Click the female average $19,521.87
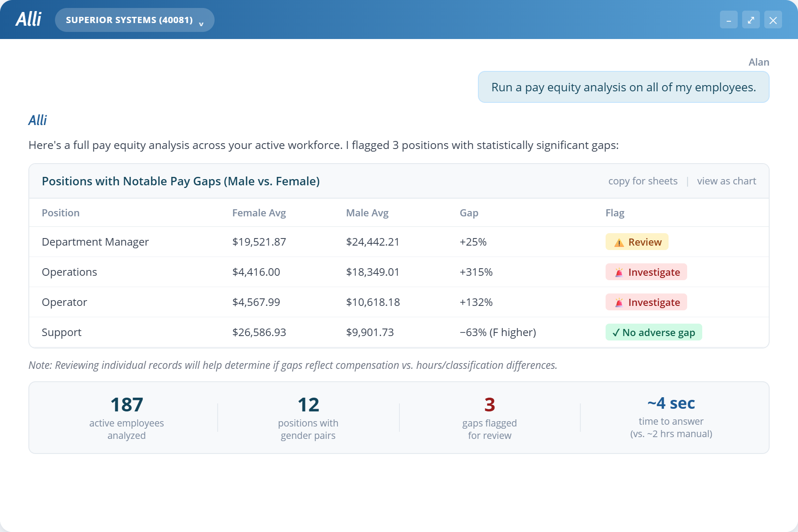 click(x=259, y=242)
